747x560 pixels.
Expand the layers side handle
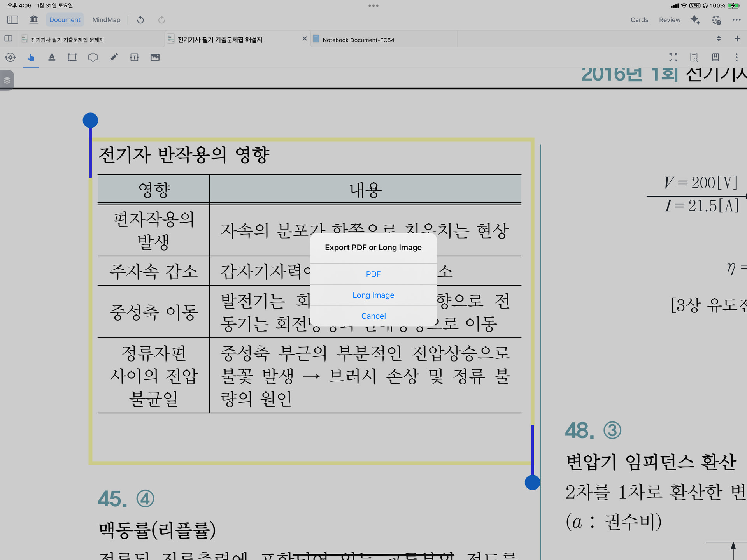click(x=7, y=80)
